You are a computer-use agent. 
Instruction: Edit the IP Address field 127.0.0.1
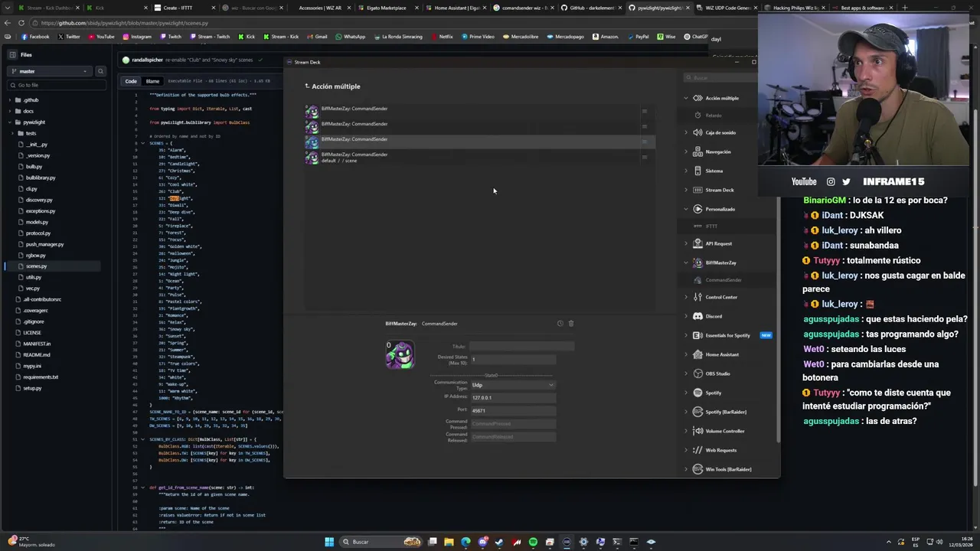coord(513,398)
